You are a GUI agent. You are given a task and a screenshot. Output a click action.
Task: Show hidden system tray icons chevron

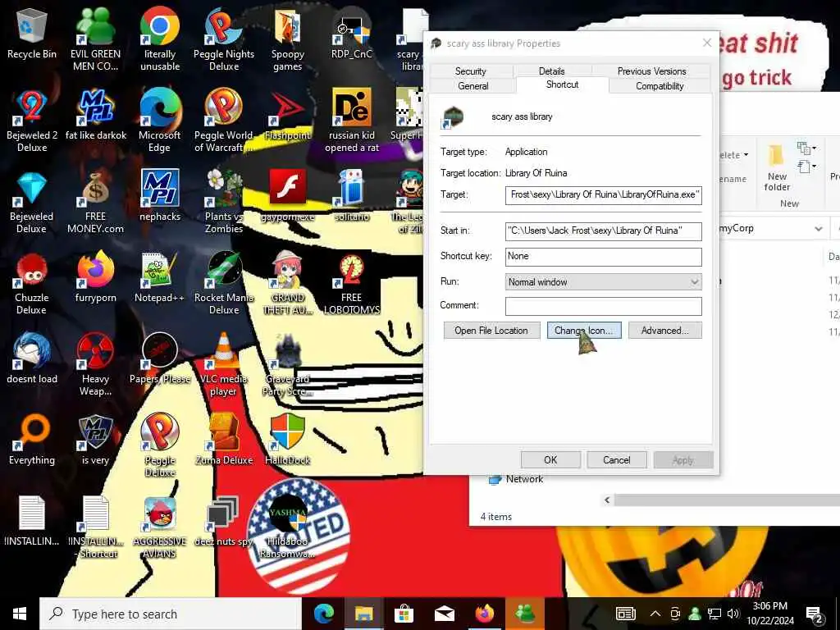655,614
